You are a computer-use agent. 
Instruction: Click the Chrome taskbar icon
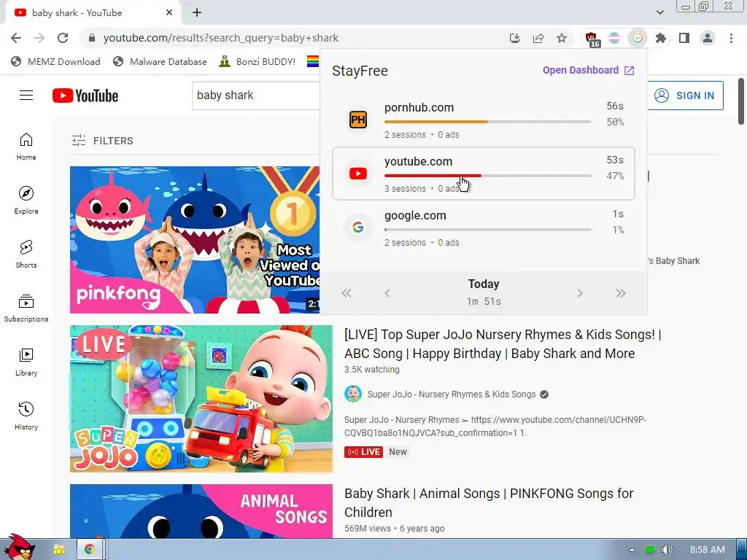[x=89, y=549]
